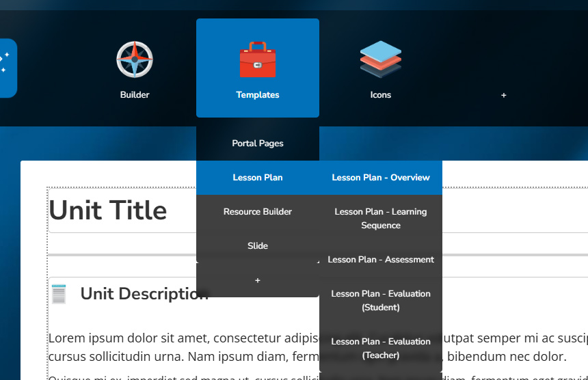Expand the Lesson Plan submenu item

click(x=257, y=178)
